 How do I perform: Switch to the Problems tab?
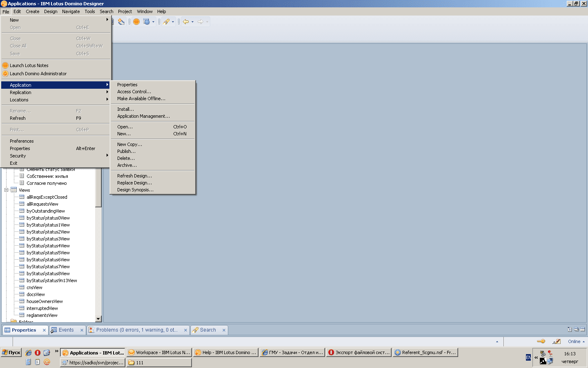[136, 330]
